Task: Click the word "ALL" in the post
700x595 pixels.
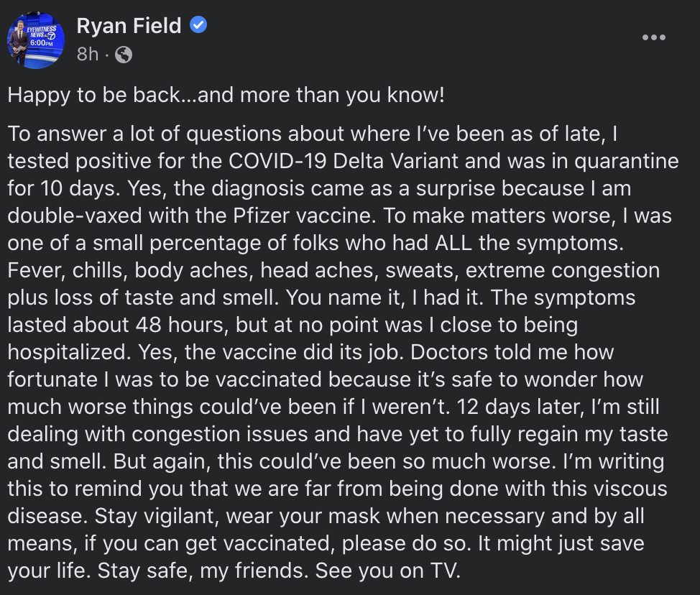Action: point(453,244)
